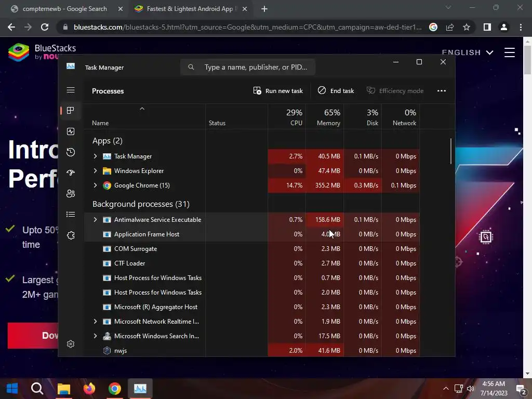This screenshot has height=399, width=532.
Task: Click the Google Chrome process icon
Action: click(107, 185)
